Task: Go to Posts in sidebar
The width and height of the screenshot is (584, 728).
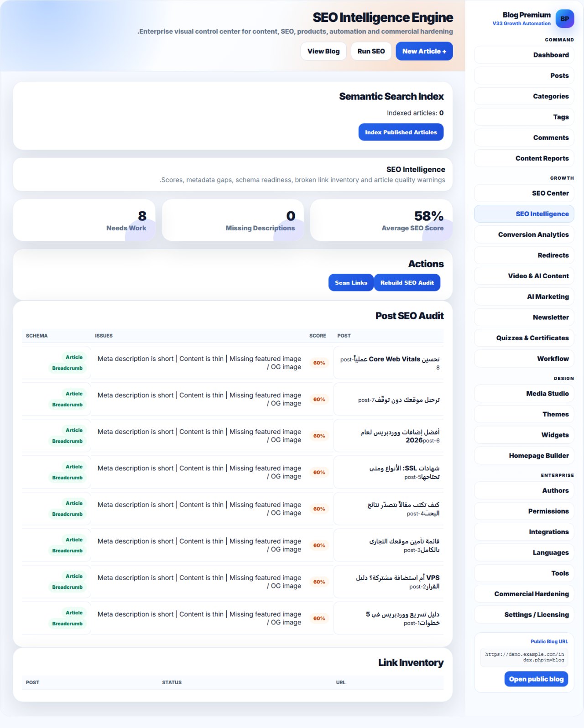Action: pyautogui.click(x=524, y=76)
